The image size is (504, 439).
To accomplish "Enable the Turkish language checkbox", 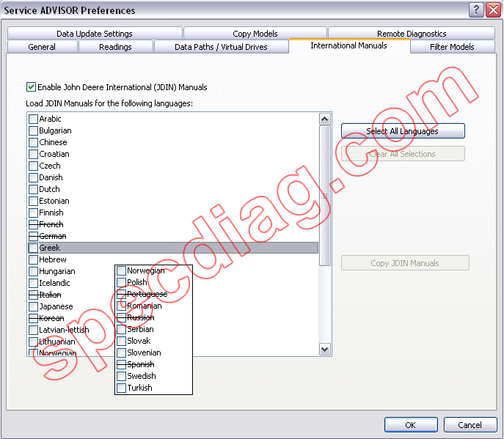I will 121,388.
